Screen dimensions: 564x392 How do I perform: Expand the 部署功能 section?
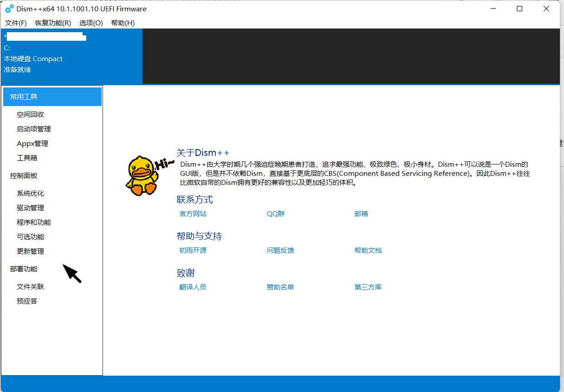click(x=24, y=269)
